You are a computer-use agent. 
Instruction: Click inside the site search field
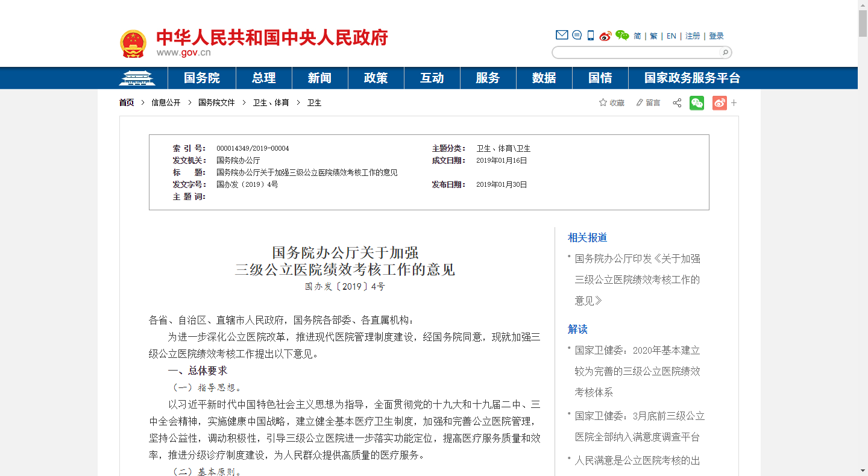point(636,52)
